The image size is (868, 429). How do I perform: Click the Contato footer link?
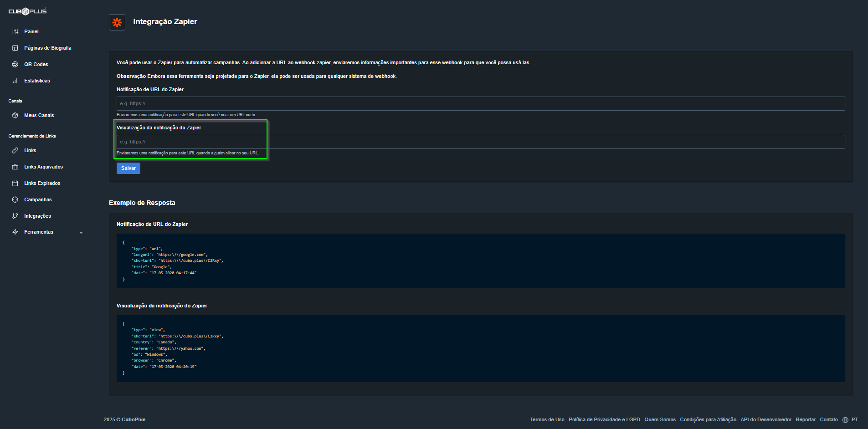click(829, 420)
